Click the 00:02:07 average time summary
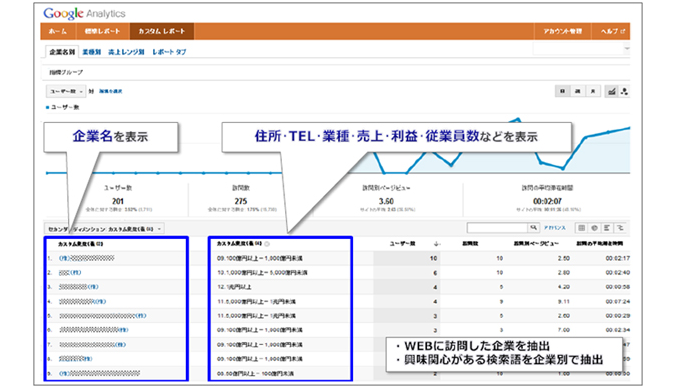This screenshot has height=389, width=680. click(547, 201)
